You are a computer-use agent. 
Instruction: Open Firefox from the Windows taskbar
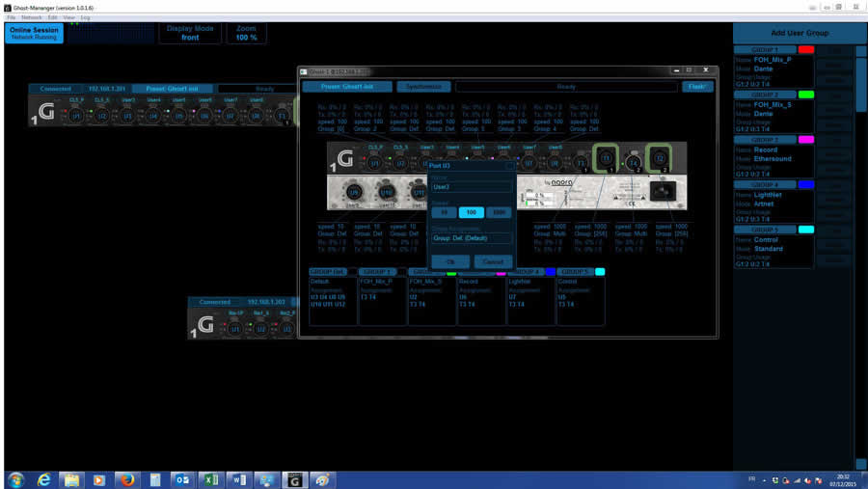coord(125,479)
